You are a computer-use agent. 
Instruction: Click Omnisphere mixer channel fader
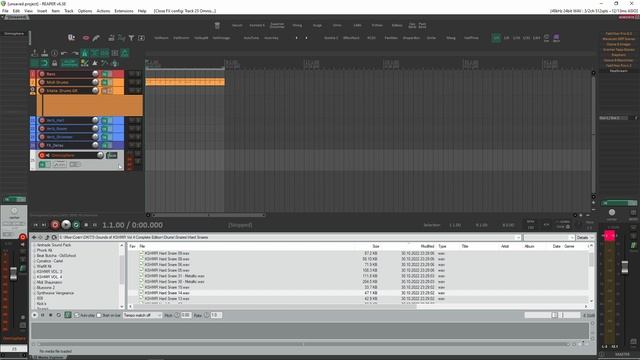13,274
